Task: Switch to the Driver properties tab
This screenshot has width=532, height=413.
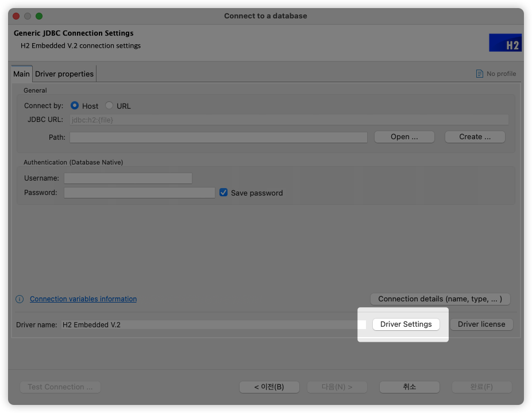Action: 64,74
